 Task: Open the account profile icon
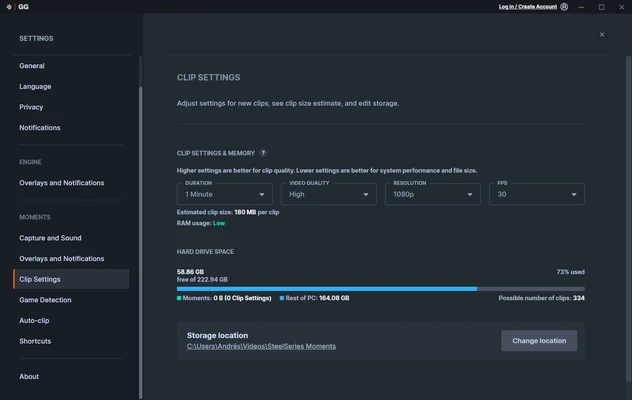click(564, 7)
